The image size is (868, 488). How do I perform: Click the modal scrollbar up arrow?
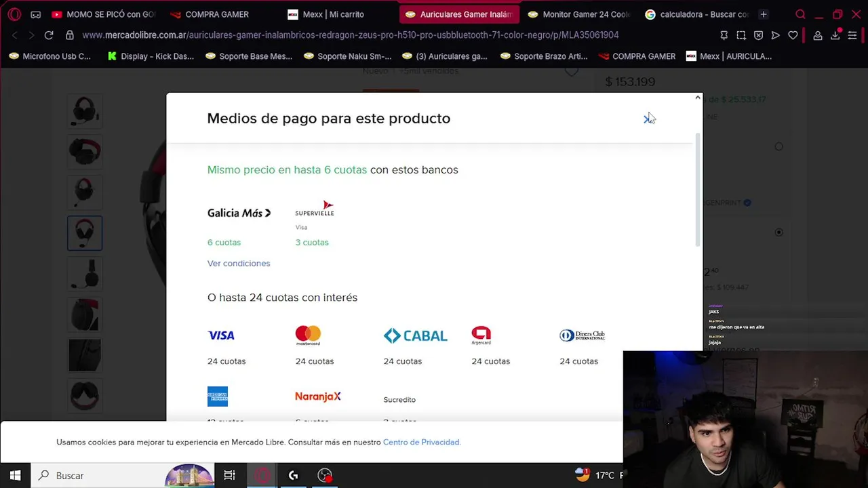point(698,98)
